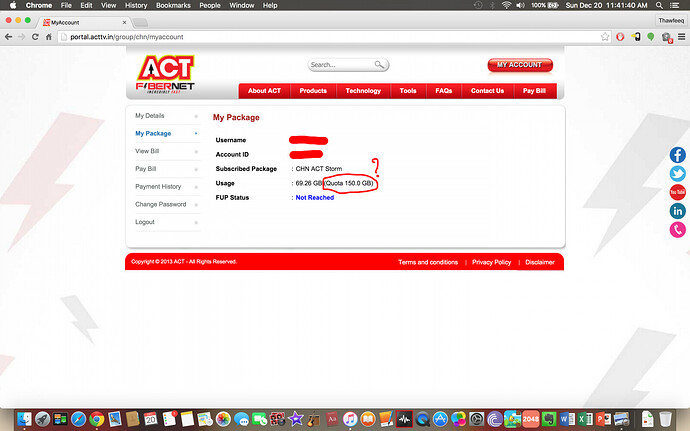Open Google Chrome in the dock
690x431 pixels.
[97, 419]
